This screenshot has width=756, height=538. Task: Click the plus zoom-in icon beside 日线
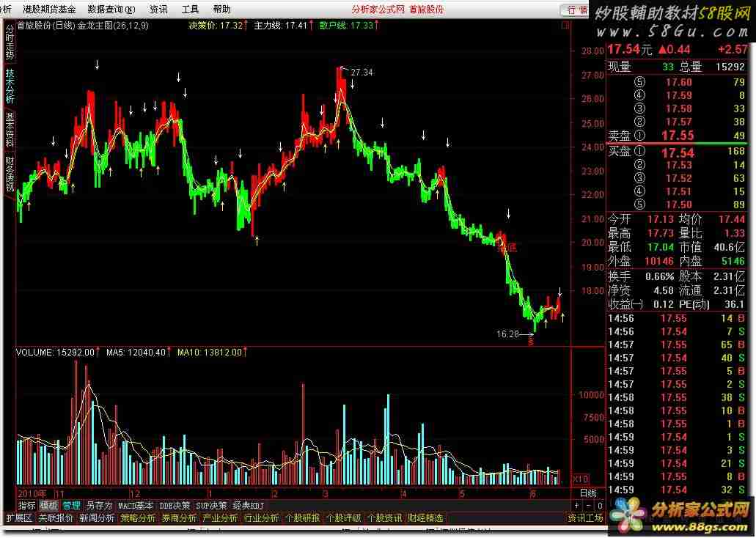click(x=576, y=506)
